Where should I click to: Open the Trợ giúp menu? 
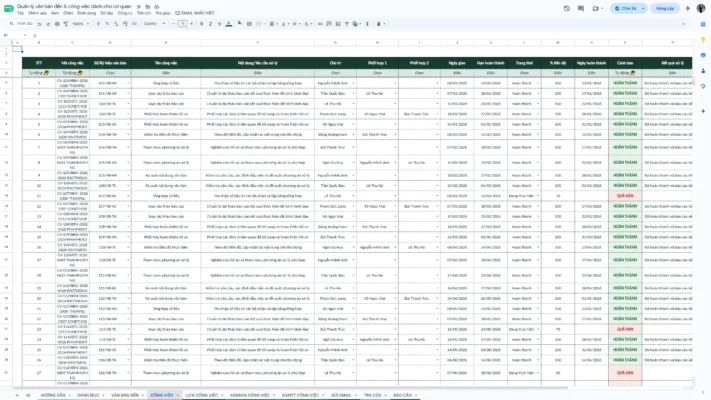point(163,13)
